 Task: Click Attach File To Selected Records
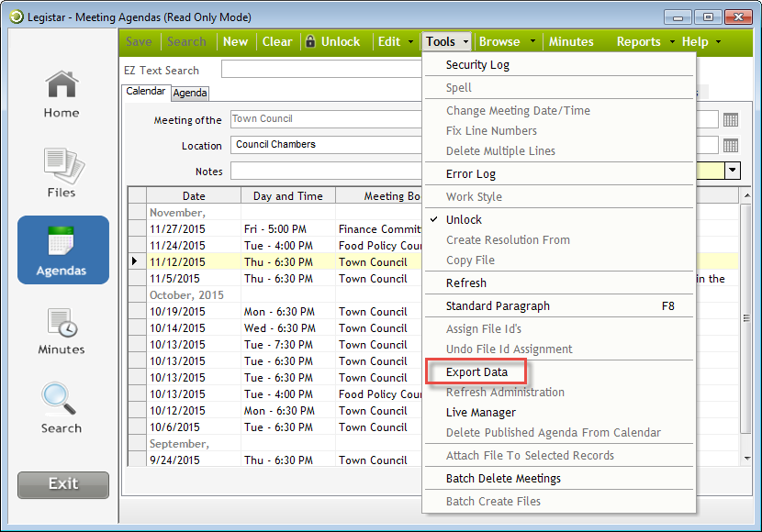point(559,456)
